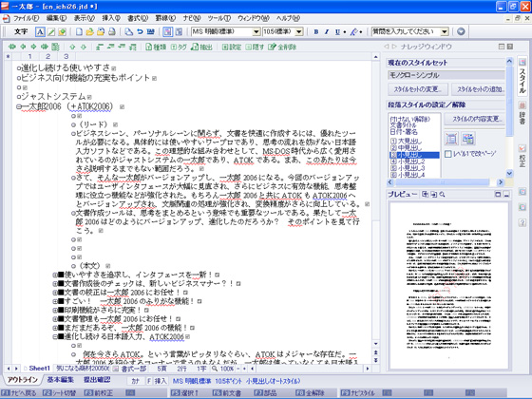The height and width of the screenshot is (399, 532).
Task: Click the タグ outline toolbar button
Action: point(179,47)
